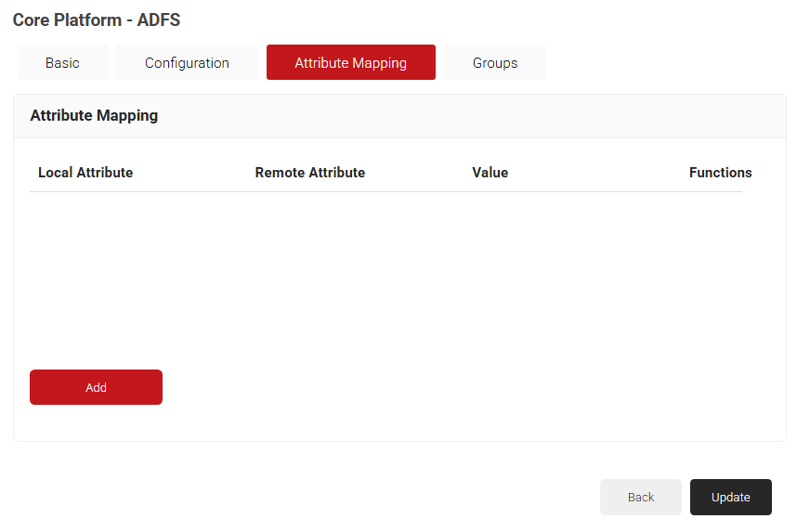Screen dimensions: 797x532
Task: Select the Value column header
Action: click(x=490, y=173)
